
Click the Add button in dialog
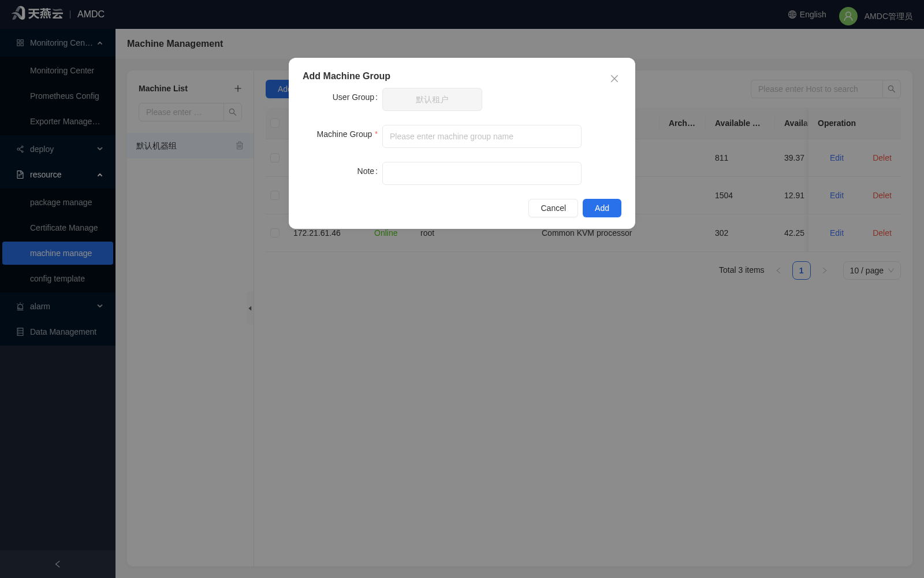tap(602, 208)
